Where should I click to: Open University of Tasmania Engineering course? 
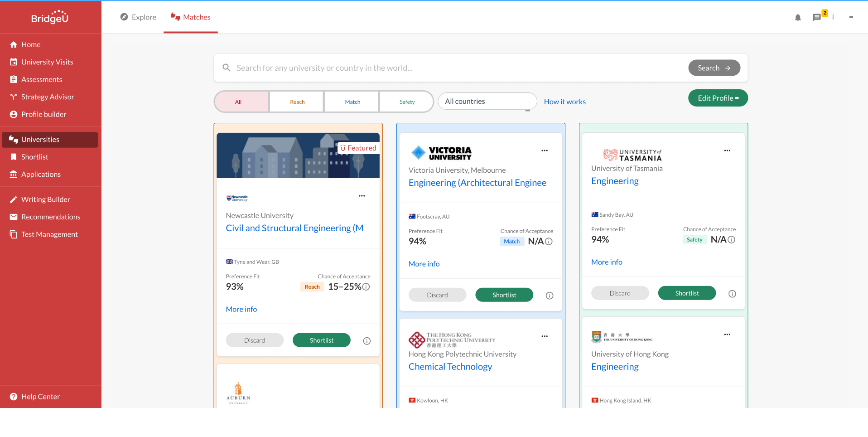615,181
